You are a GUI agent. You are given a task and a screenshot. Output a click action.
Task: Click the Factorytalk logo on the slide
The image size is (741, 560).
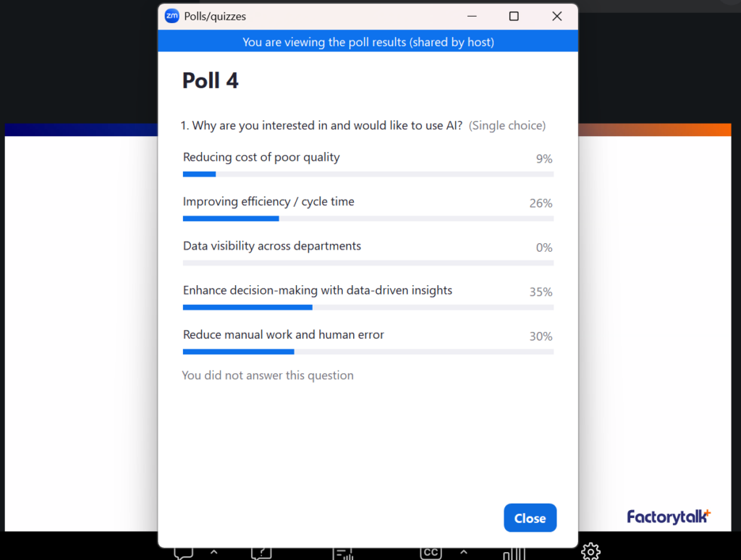tap(669, 517)
